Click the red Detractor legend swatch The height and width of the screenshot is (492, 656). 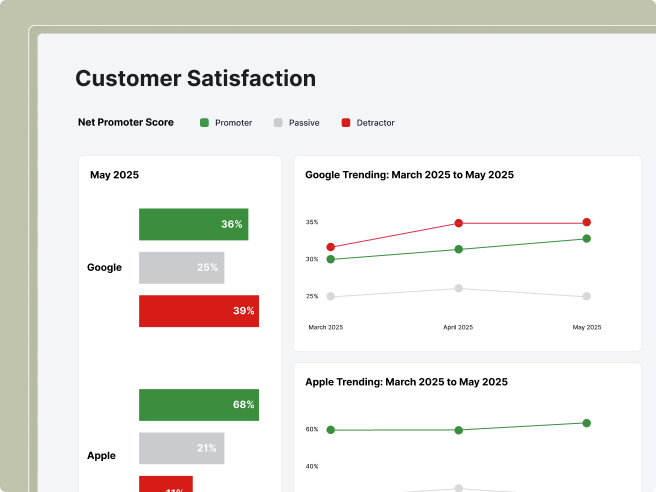point(346,123)
